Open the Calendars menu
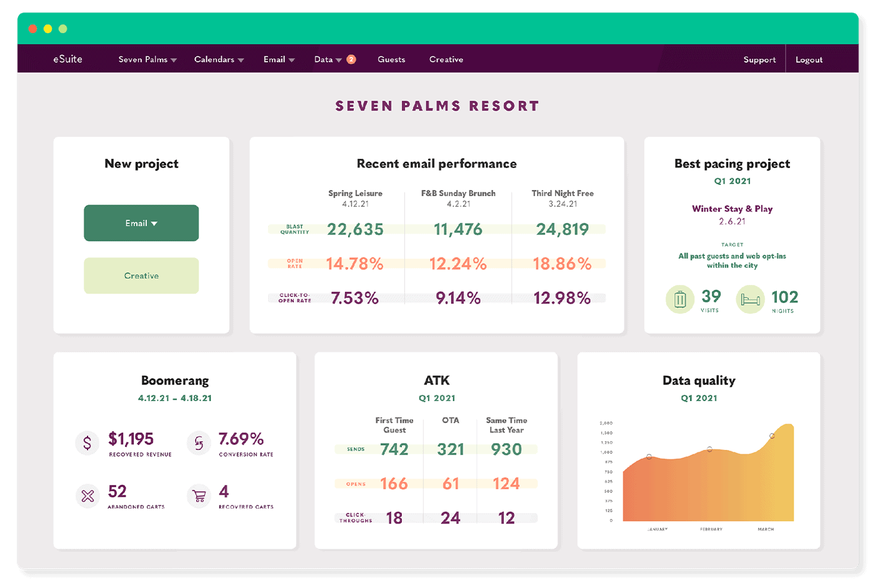This screenshot has height=588, width=875. [x=214, y=59]
